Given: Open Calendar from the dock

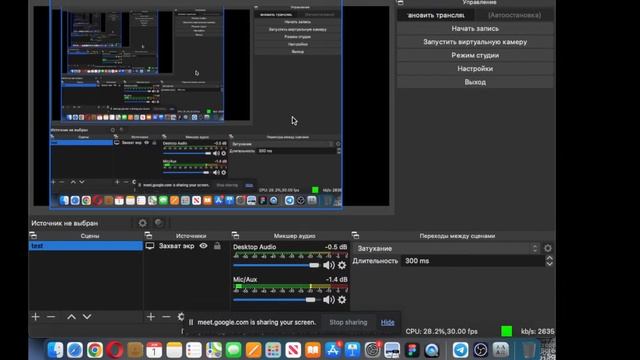Looking at the screenshot, I should click(x=154, y=350).
